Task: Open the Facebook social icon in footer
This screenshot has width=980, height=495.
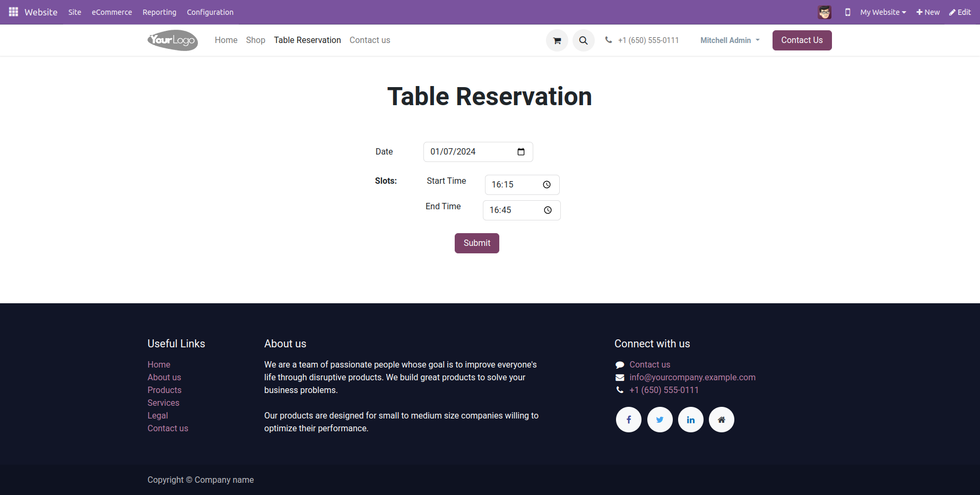Action: point(629,420)
